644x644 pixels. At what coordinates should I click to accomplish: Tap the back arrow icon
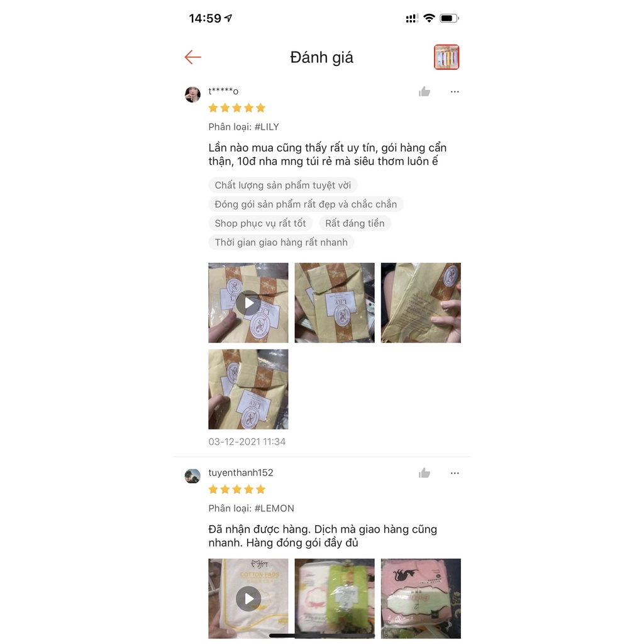pos(192,57)
